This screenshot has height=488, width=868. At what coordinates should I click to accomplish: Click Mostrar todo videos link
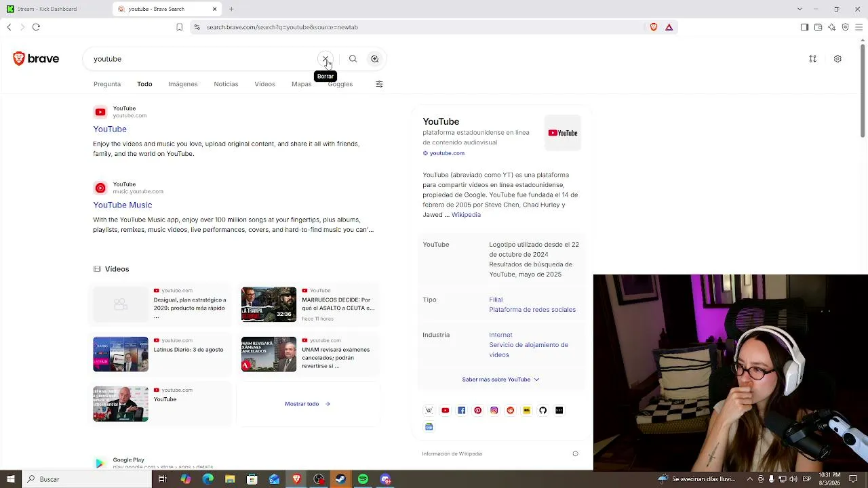click(307, 404)
